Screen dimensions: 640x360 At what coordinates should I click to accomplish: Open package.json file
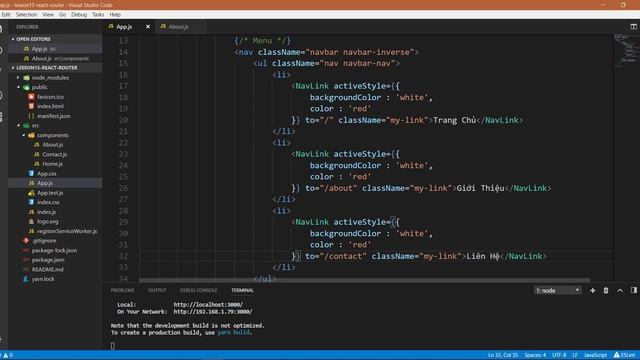[48, 260]
